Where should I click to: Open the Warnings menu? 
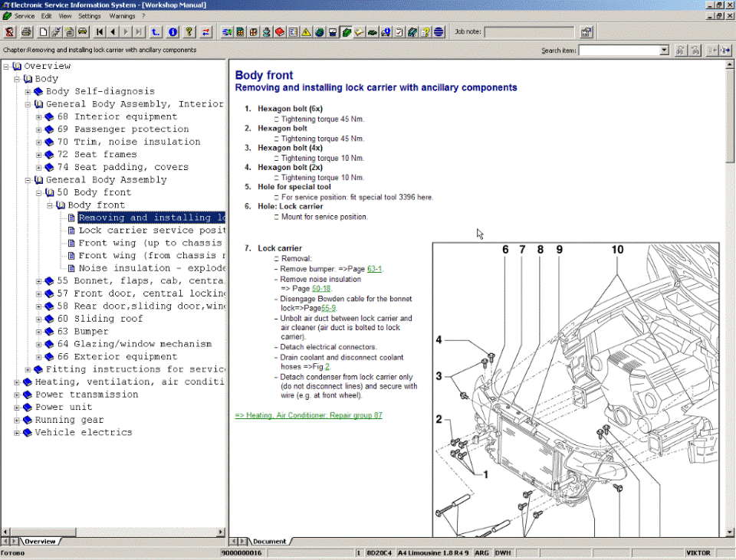122,16
